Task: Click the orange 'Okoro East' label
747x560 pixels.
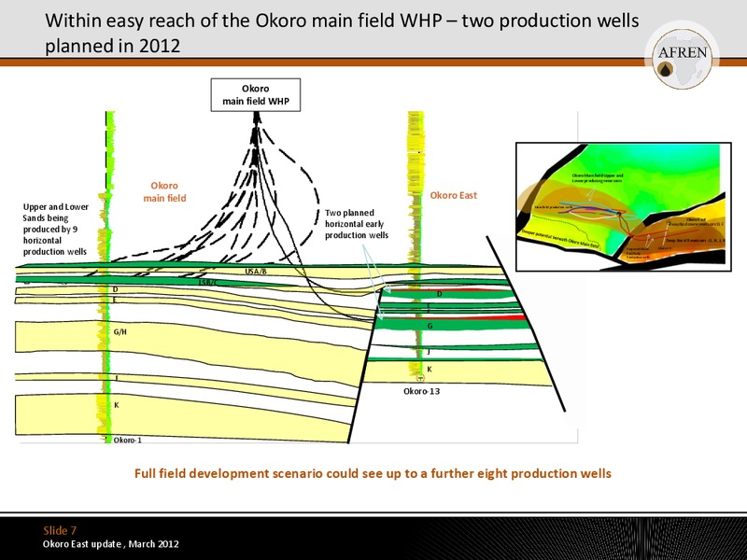Action: [x=453, y=195]
